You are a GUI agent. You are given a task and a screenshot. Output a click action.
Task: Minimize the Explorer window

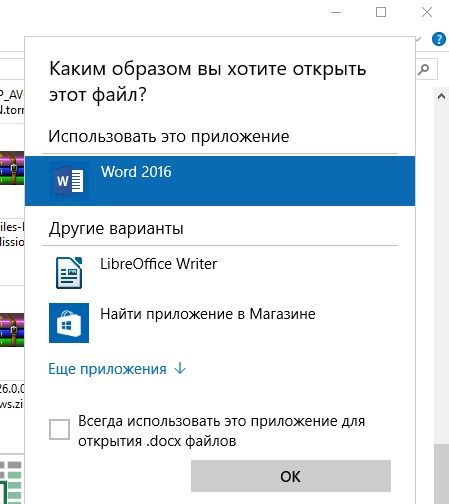coord(336,12)
